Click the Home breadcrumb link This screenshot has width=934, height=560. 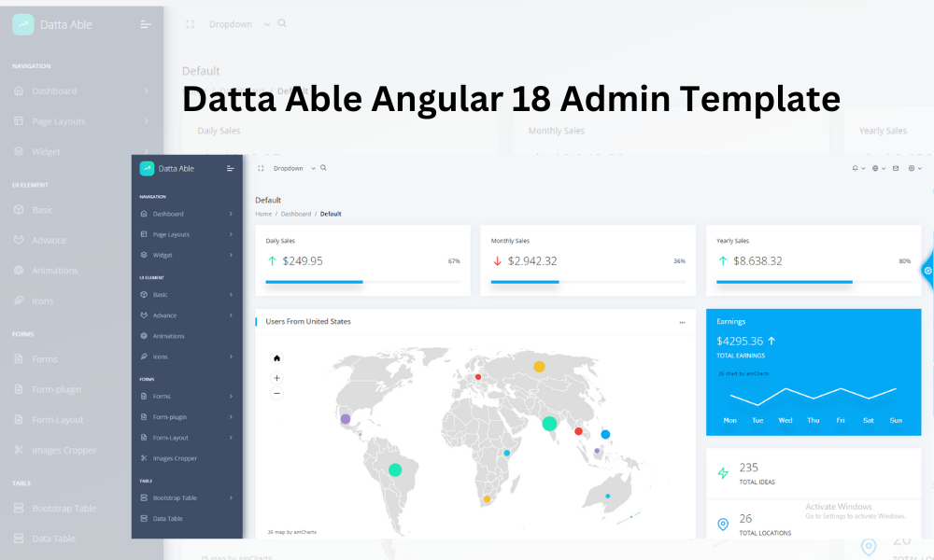pos(263,214)
